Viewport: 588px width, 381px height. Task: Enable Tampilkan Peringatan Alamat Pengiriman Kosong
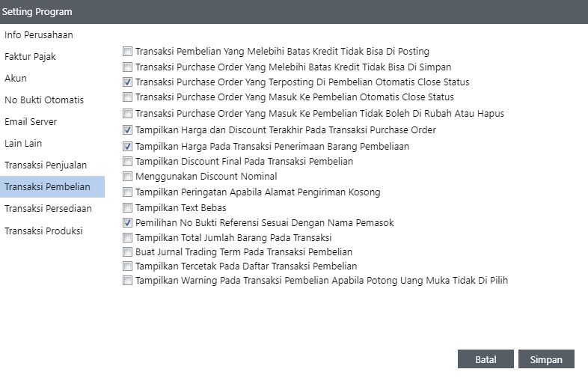[x=128, y=192]
